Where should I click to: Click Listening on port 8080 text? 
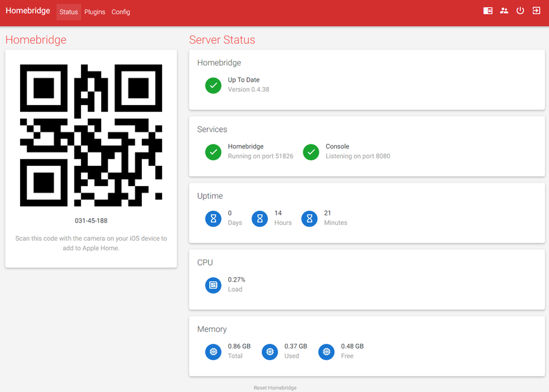pyautogui.click(x=358, y=157)
